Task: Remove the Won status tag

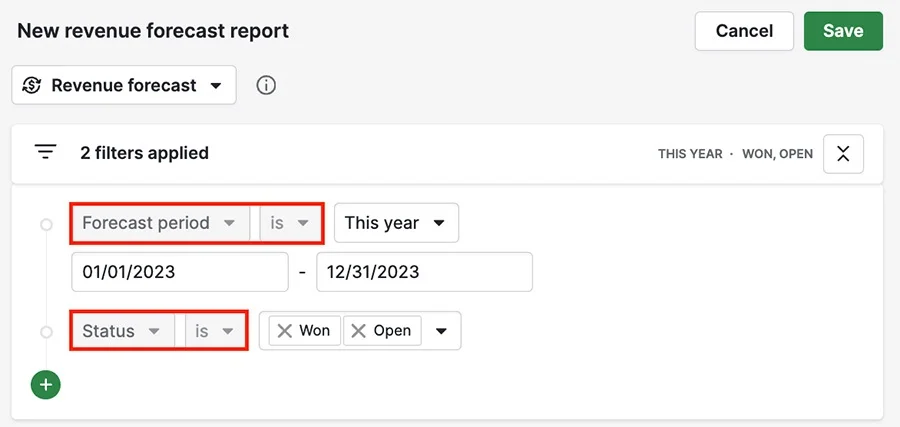Action: (x=285, y=331)
